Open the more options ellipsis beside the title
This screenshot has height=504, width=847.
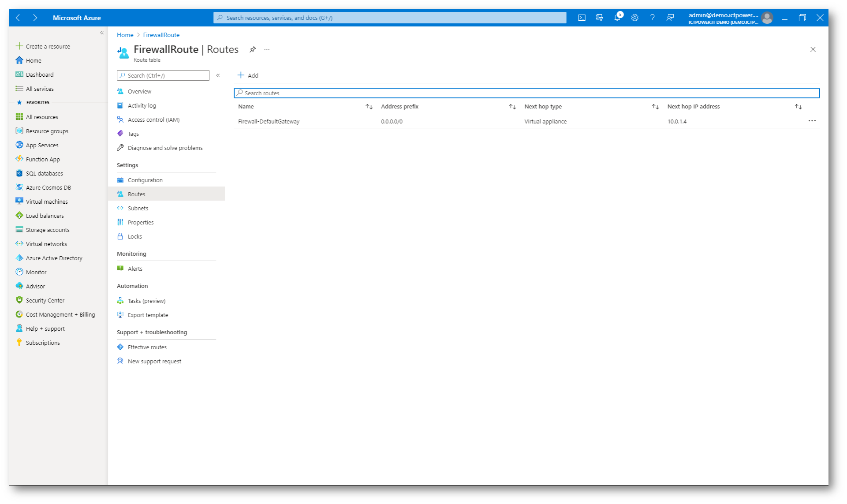pyautogui.click(x=267, y=49)
